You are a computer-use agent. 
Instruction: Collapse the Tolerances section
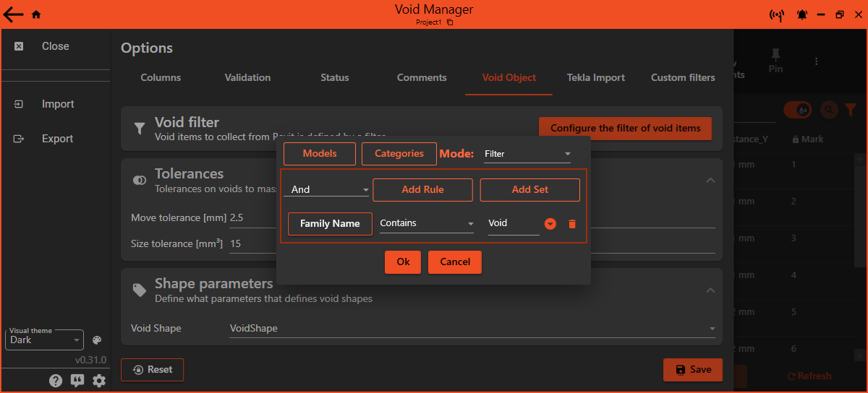point(710,180)
